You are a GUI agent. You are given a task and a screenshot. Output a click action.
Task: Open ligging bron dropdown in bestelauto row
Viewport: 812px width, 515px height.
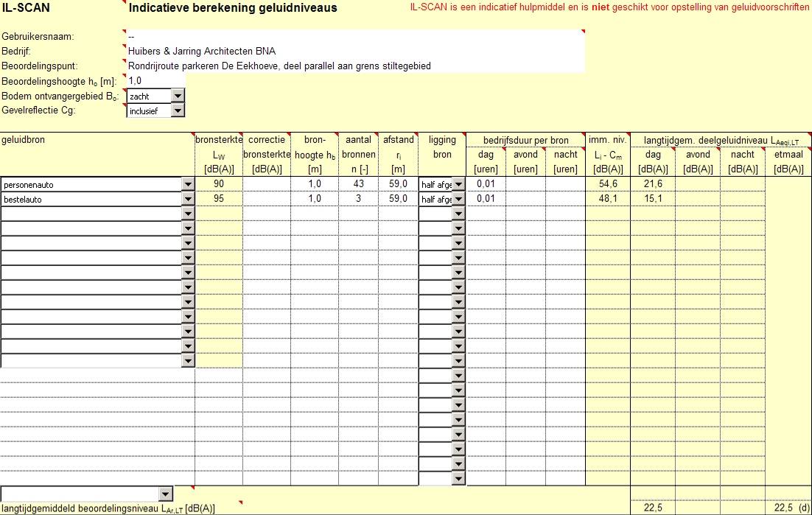[x=458, y=199]
